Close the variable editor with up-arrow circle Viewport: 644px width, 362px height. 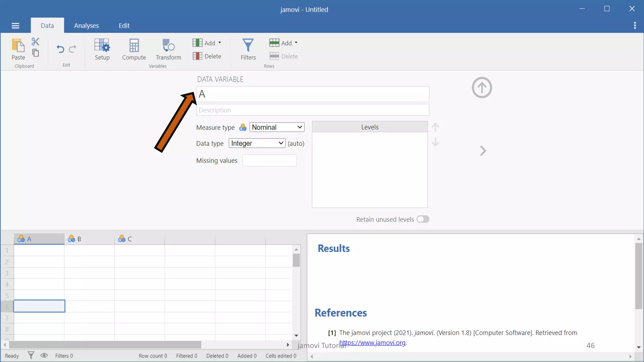[482, 88]
